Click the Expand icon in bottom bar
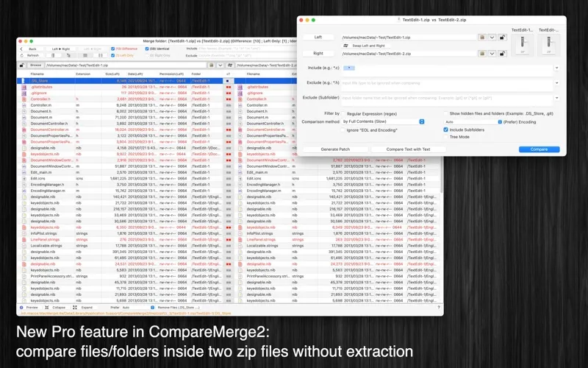Viewport: 588px width, 368px height. pos(75,307)
